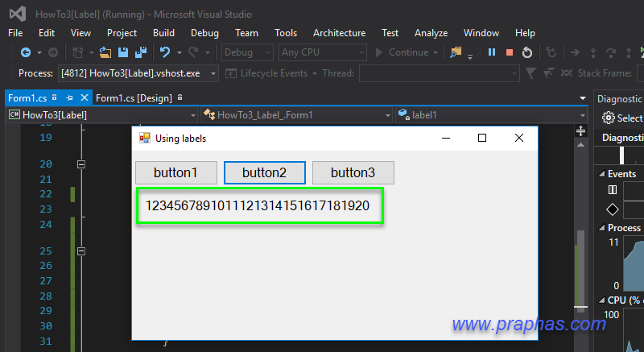The height and width of the screenshot is (352, 644).
Task: Open the Test menu
Action: (390, 33)
